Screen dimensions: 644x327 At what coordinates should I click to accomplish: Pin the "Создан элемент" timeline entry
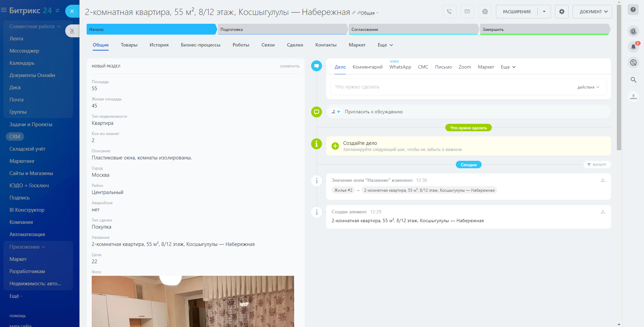[603, 212]
